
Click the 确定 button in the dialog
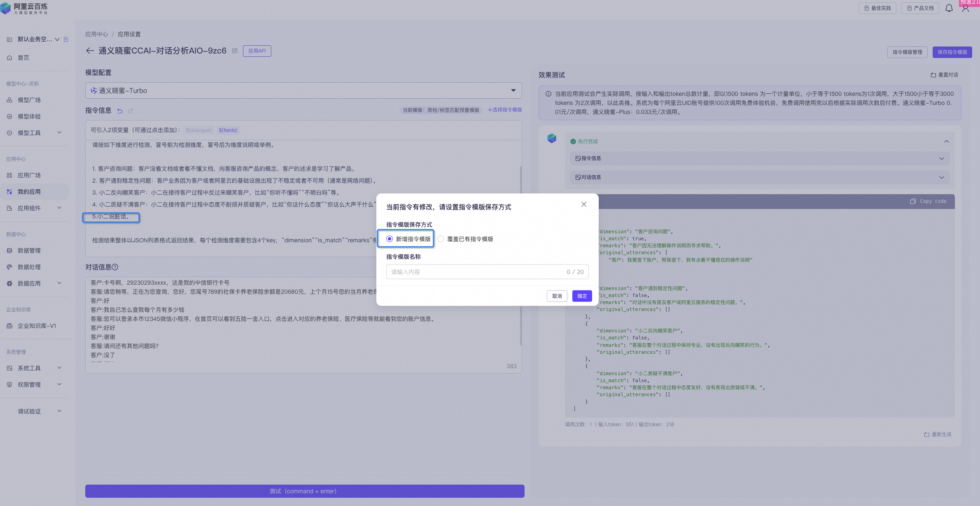(x=582, y=296)
